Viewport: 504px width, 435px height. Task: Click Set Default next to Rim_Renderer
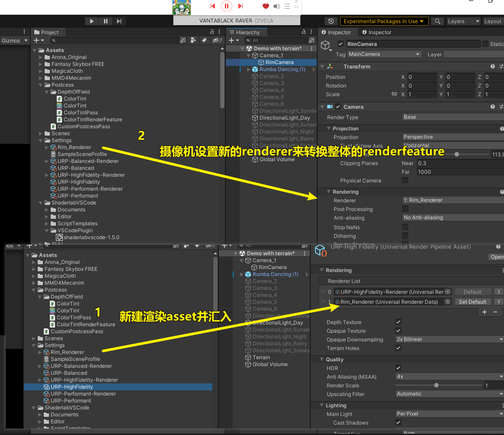pos(473,302)
